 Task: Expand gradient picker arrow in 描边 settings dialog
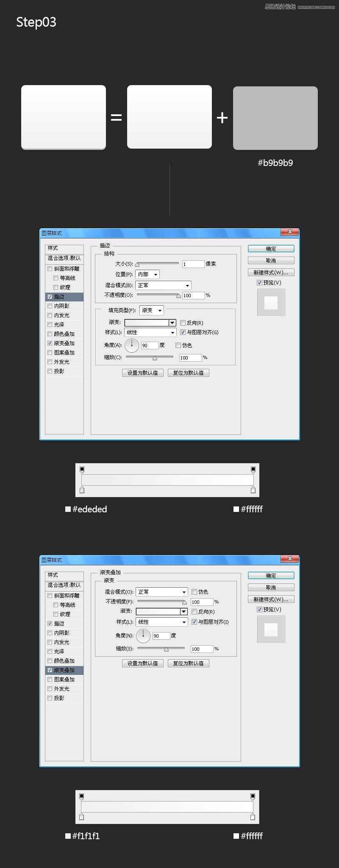coord(172,323)
